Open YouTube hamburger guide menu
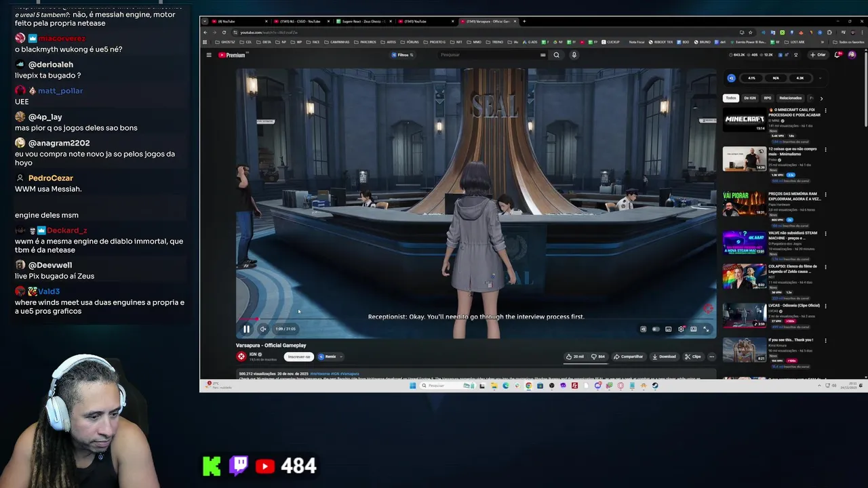This screenshot has width=868, height=488. [x=209, y=55]
